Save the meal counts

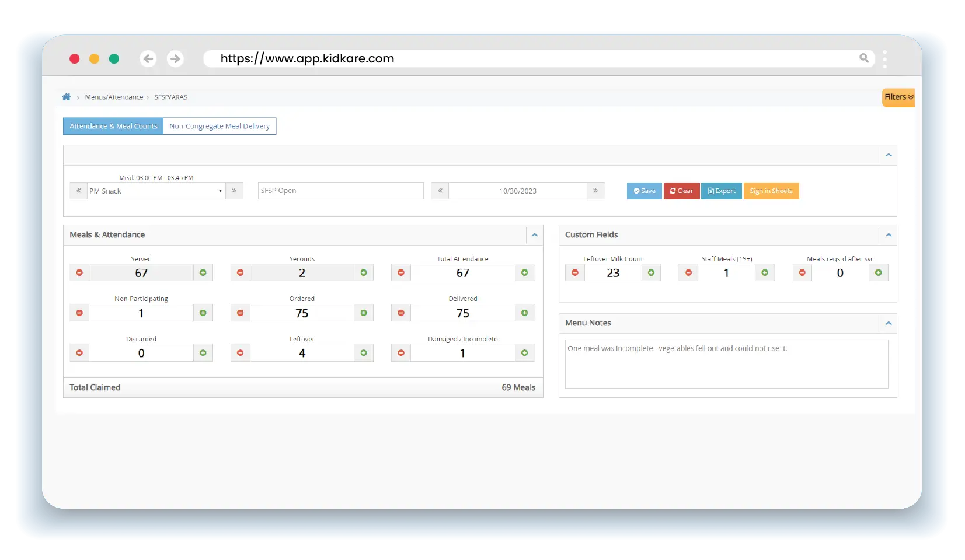[645, 191]
